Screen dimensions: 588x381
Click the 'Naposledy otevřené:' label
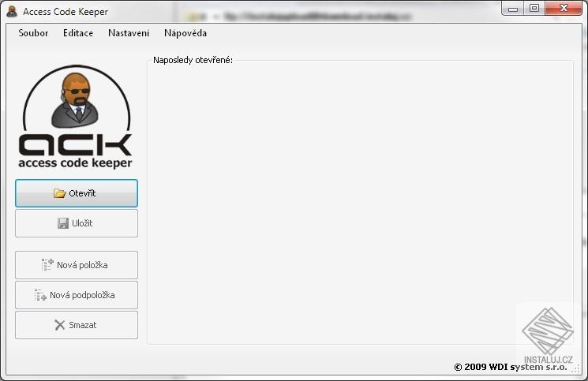point(193,60)
